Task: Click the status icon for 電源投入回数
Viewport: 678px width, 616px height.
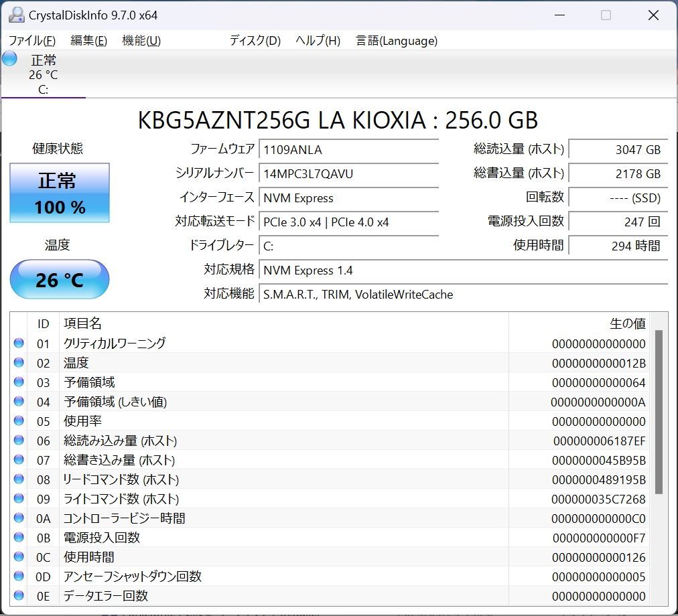Action: tap(19, 538)
